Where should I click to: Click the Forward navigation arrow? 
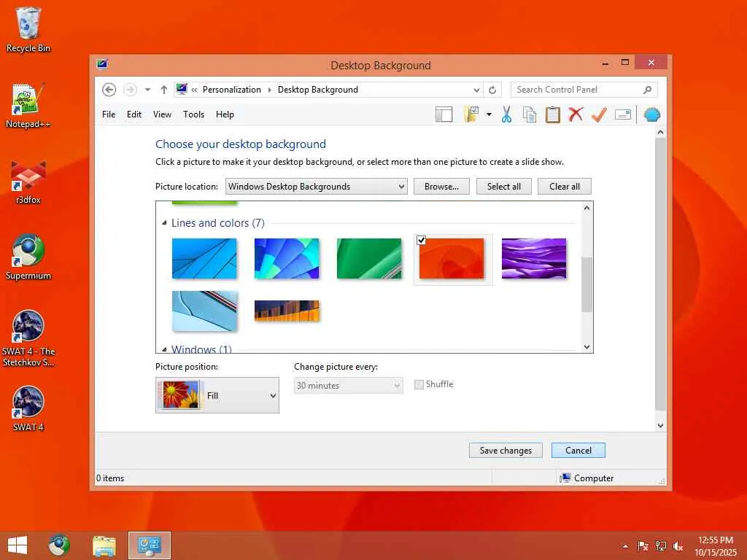130,90
